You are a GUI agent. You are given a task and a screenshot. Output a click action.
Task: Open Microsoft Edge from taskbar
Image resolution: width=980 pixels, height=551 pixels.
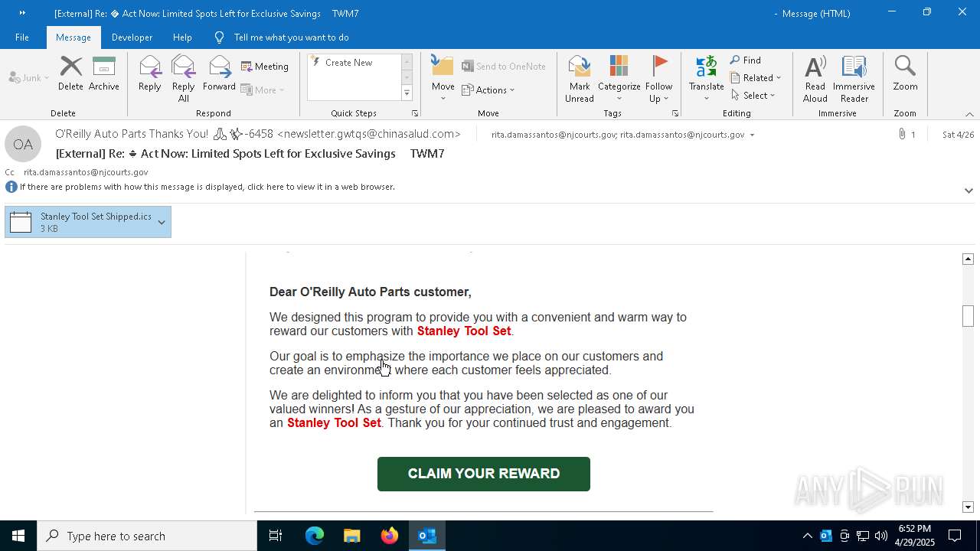[x=315, y=536]
